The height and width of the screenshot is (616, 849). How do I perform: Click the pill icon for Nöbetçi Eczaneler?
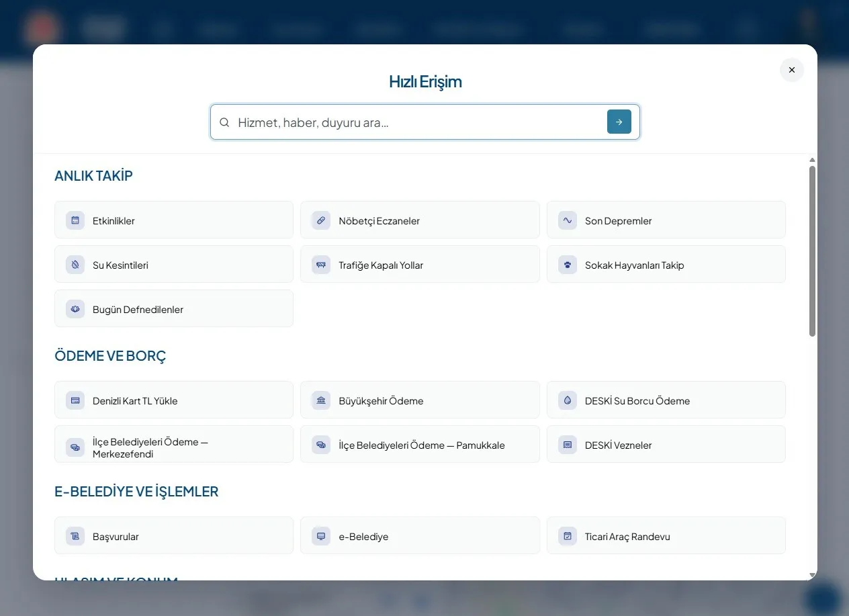(x=321, y=220)
